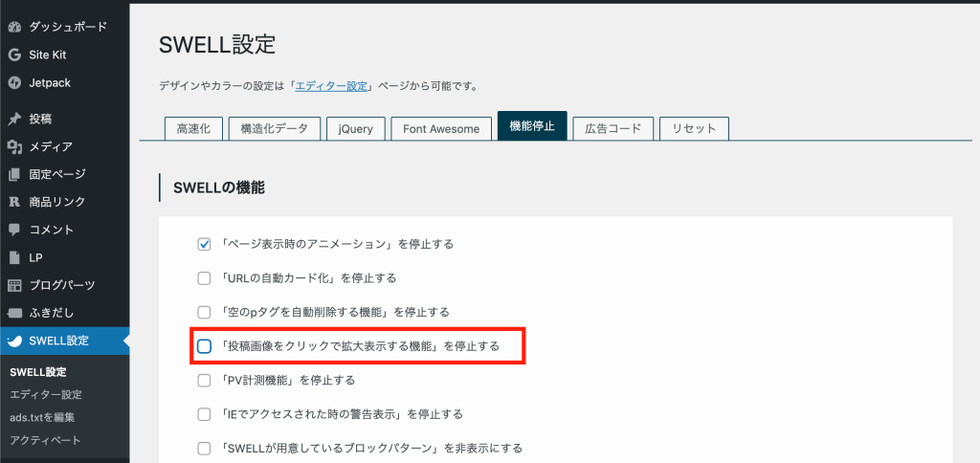Open ads.txtを編集 submenu entry
This screenshot has height=463, width=980.
click(x=42, y=417)
